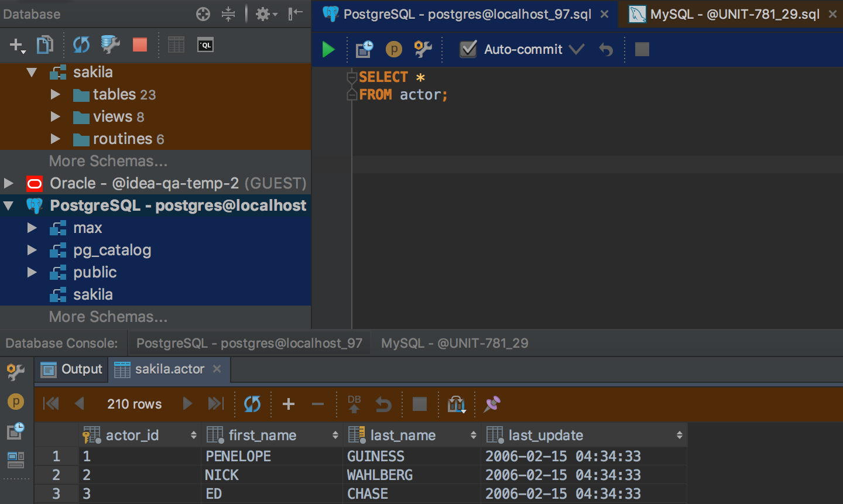Click the Table Editor grid icon
This screenshot has width=843, height=504.
coord(176,45)
